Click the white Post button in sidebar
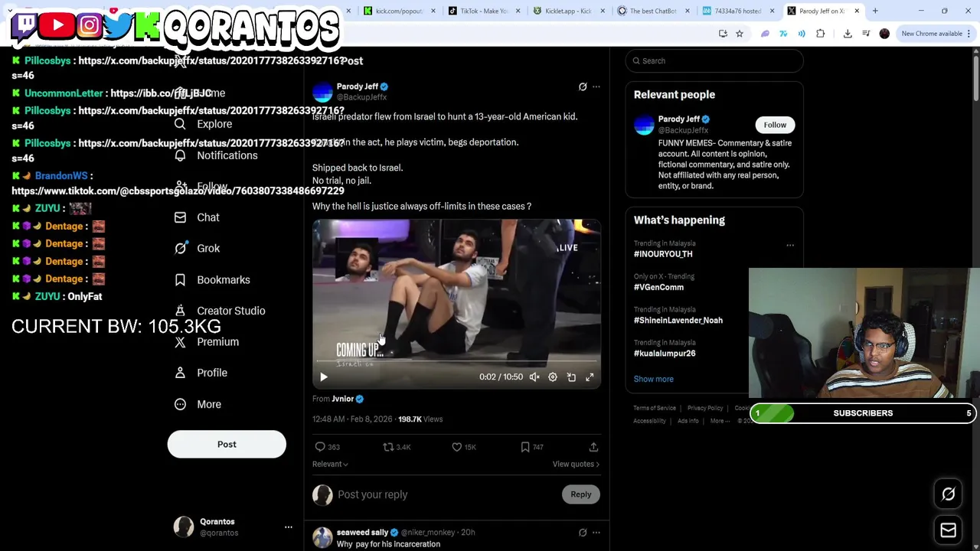 [227, 444]
